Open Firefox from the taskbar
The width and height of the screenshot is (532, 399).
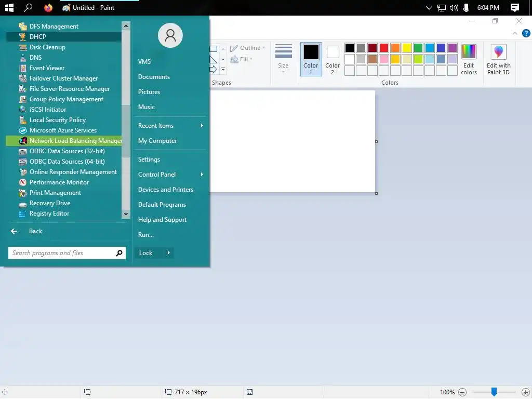48,7
